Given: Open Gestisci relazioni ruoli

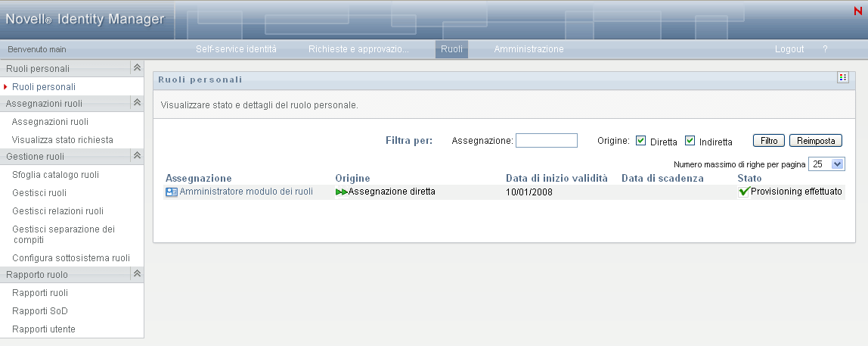Looking at the screenshot, I should tap(57, 211).
